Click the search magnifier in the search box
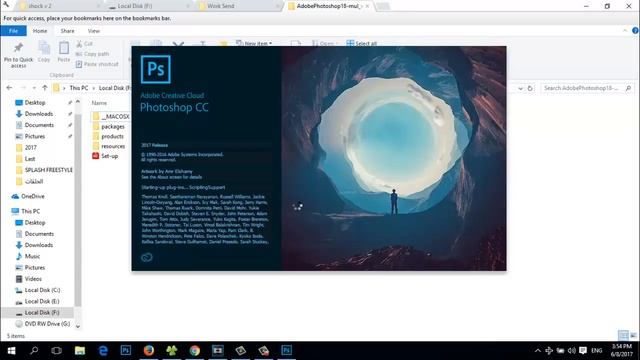Image resolution: width=640 pixels, height=360 pixels. [628, 88]
